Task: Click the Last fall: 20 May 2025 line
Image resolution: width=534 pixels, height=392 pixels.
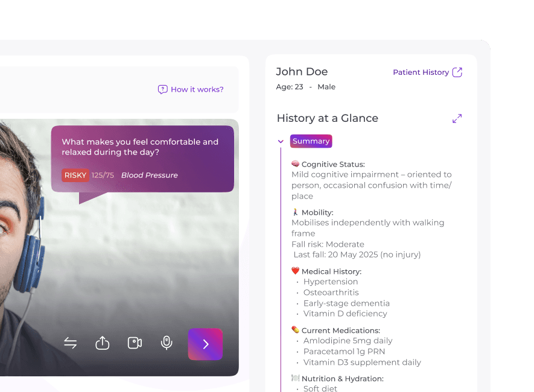Action: [x=357, y=255]
